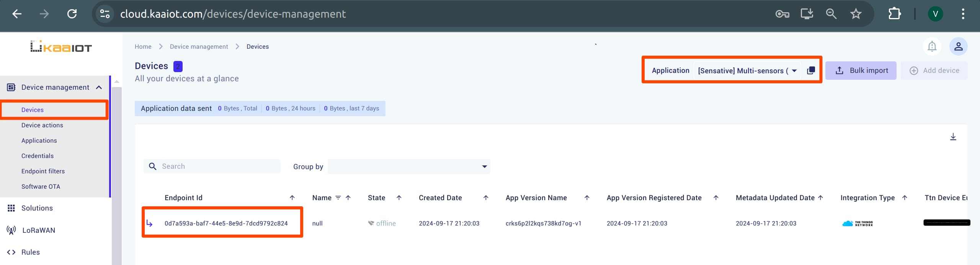Click the Name column filter icon
Screen dimensions: 980x265
click(x=338, y=198)
